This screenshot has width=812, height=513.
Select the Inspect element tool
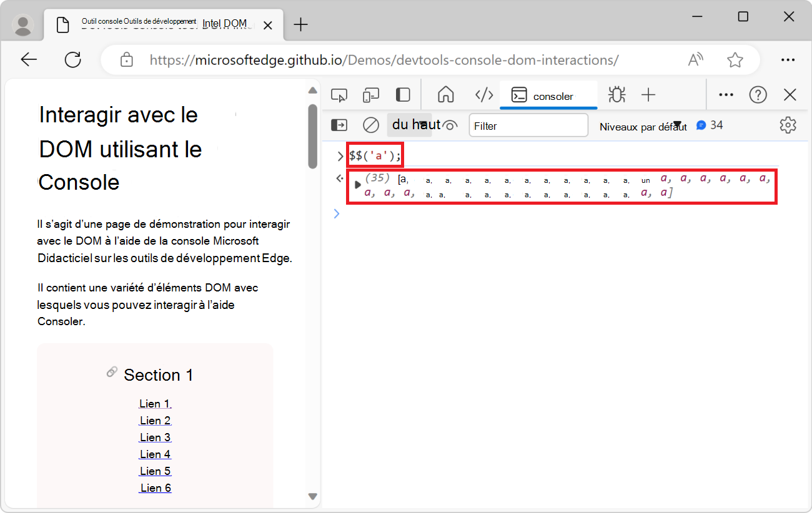click(339, 94)
